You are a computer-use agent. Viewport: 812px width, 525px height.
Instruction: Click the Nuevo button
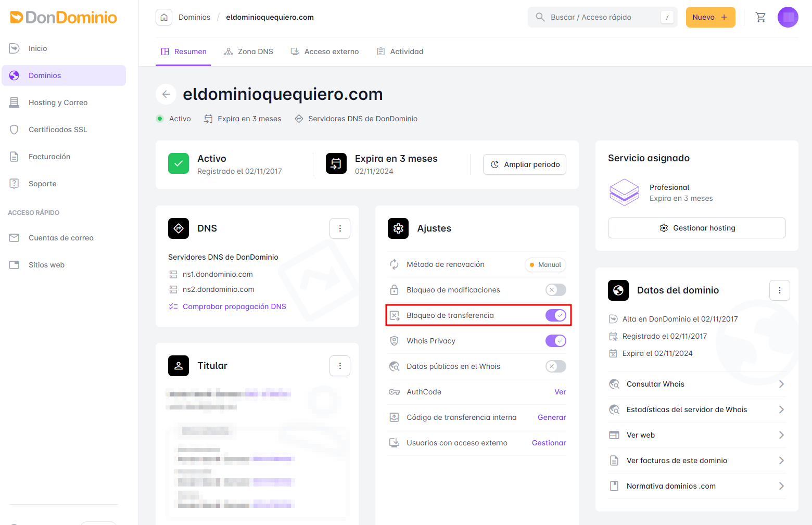click(x=710, y=17)
